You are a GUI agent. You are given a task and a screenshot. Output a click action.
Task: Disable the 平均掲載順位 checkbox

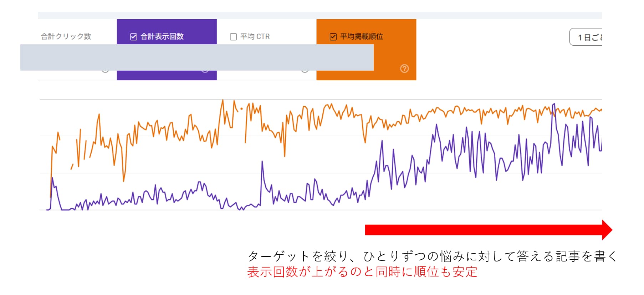(333, 36)
